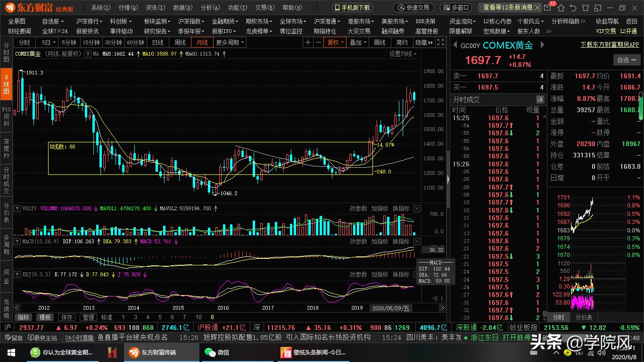Zoom out chart with minus button

(x=318, y=42)
